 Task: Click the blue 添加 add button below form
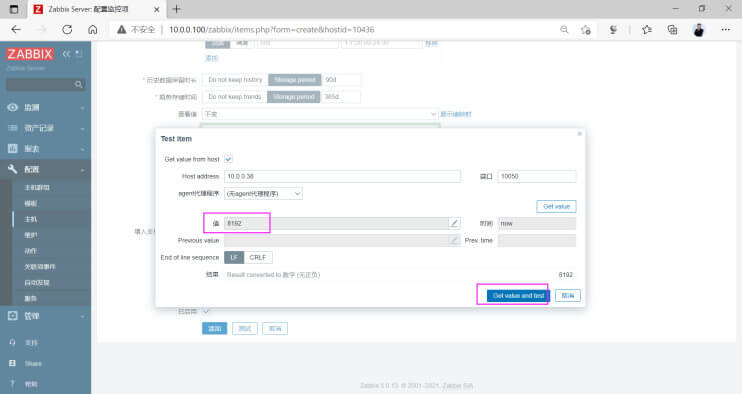point(214,328)
